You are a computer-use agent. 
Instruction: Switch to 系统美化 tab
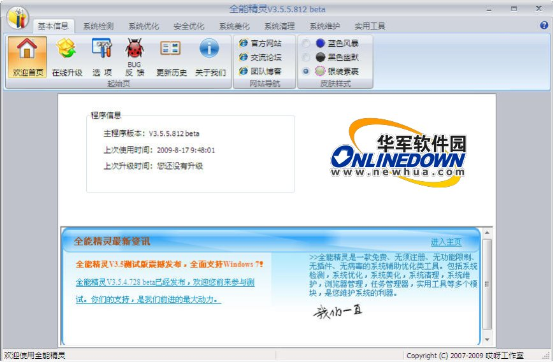tap(234, 26)
